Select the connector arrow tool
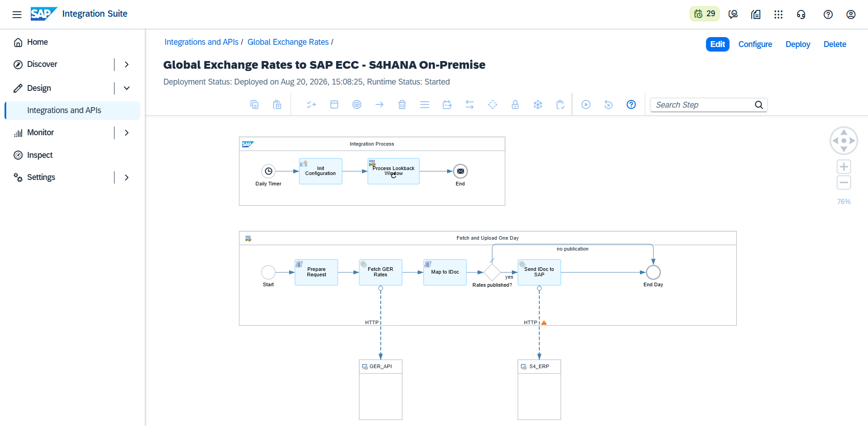This screenshot has height=426, width=868. 379,104
